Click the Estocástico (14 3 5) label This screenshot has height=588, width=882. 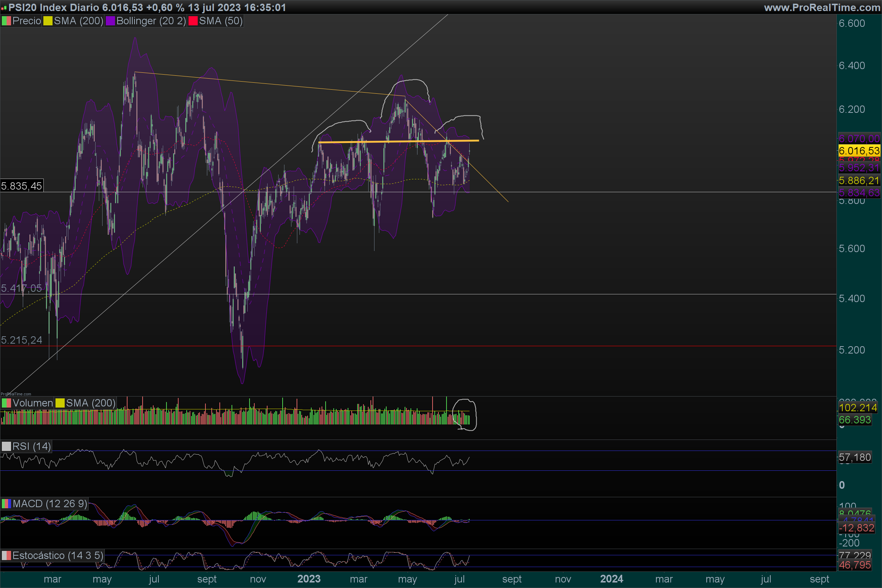tap(58, 555)
